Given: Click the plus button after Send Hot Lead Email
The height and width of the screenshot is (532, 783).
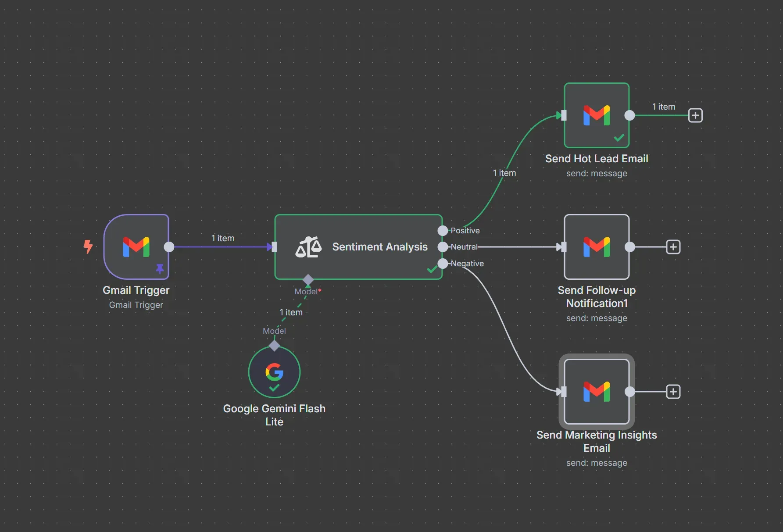Looking at the screenshot, I should [x=695, y=115].
